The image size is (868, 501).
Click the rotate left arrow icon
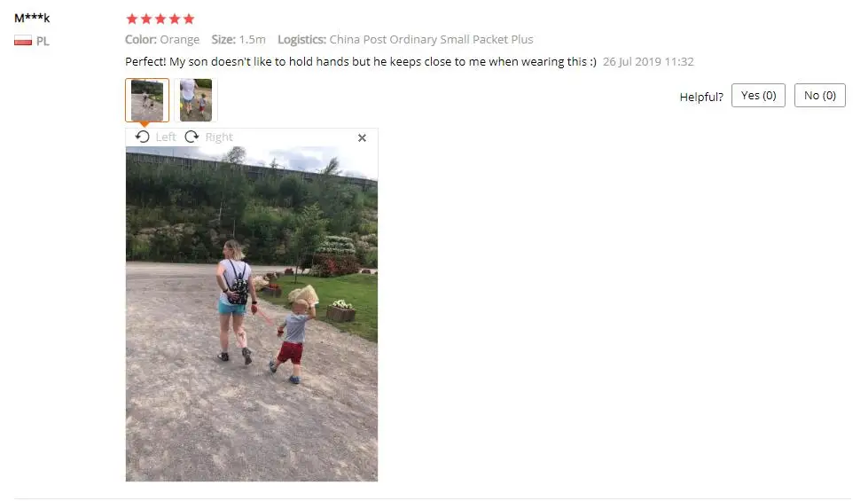click(142, 137)
